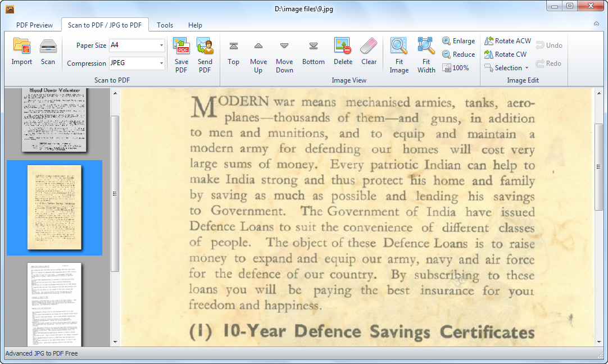Click the 'Image Edit' group label
The width and height of the screenshot is (608, 364).
coord(523,80)
